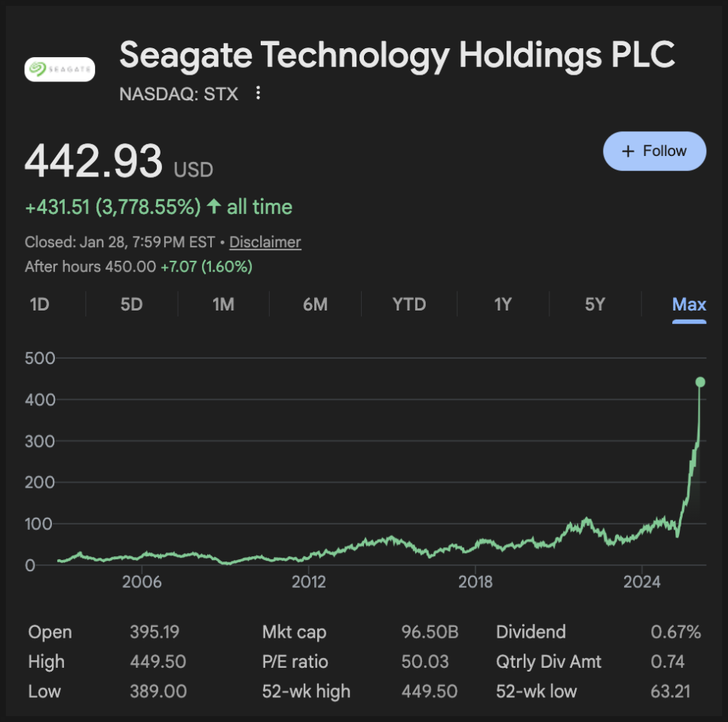728x722 pixels.
Task: Click the Seagate Technology Holdings PLC title
Action: (396, 54)
